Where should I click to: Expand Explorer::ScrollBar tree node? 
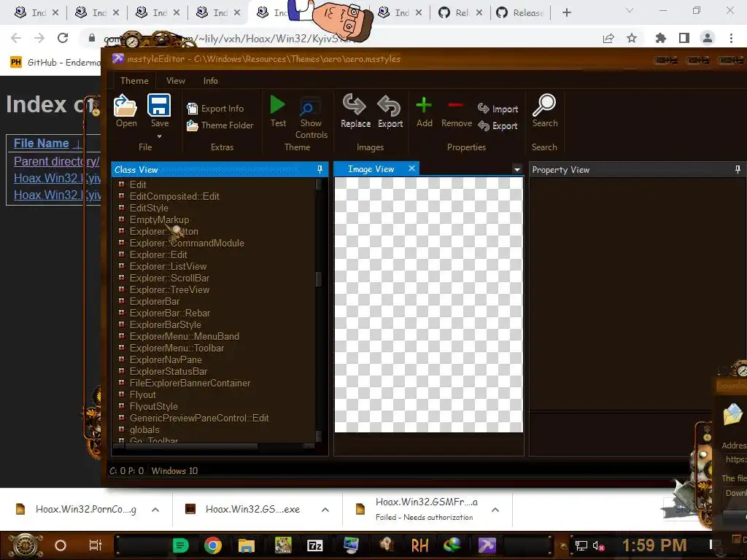(122, 278)
